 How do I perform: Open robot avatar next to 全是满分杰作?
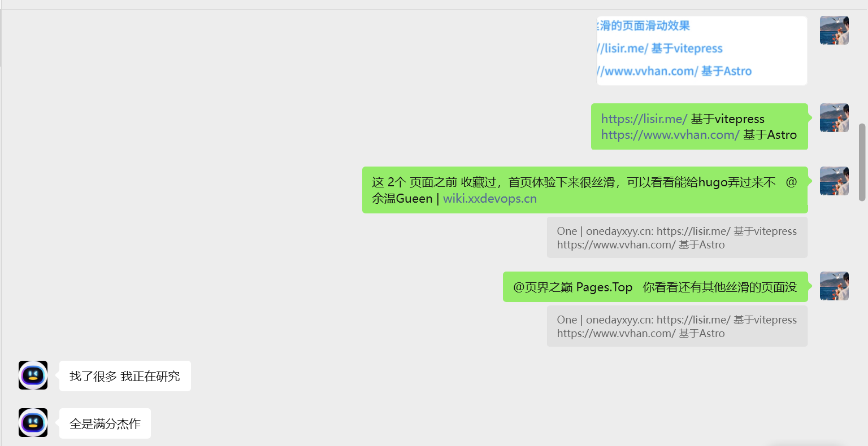[33, 423]
